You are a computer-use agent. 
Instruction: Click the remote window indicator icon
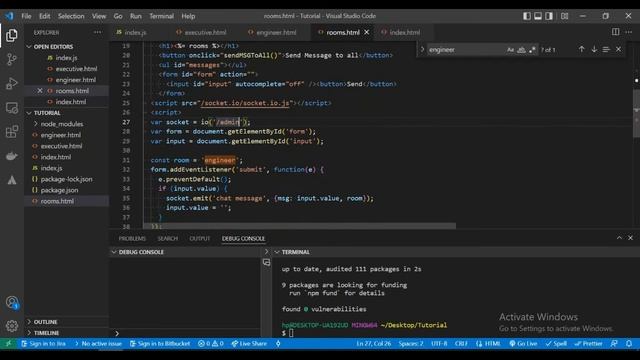(8, 344)
